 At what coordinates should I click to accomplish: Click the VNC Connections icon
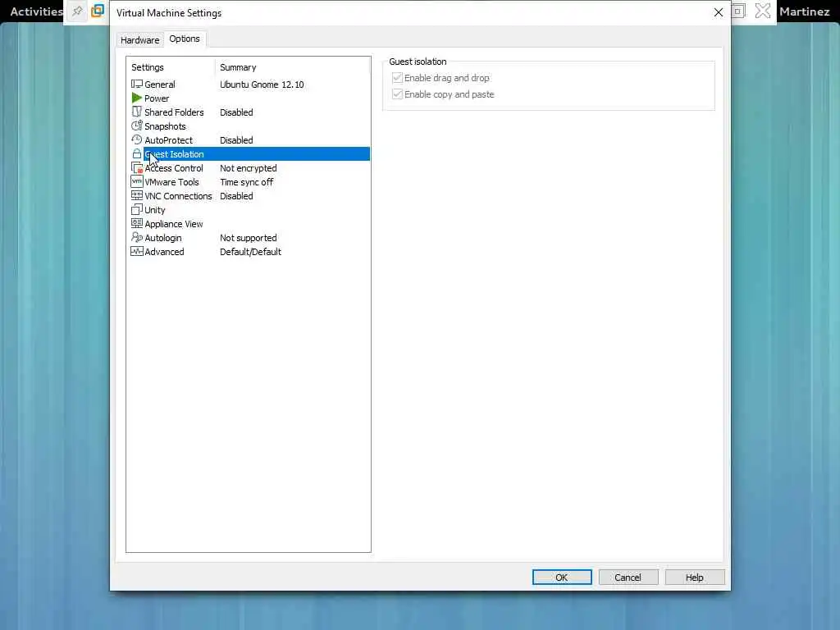(137, 195)
